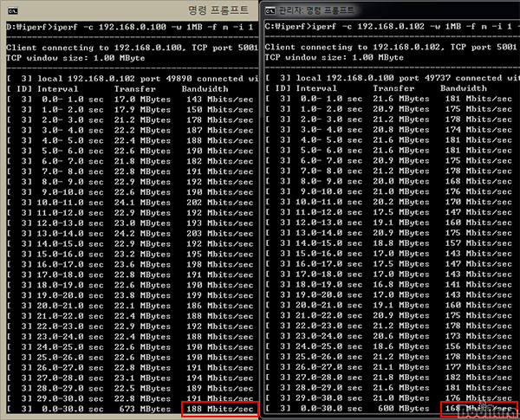Click the right window '21.8 MBytes' value
The height and width of the screenshot is (420, 520).
[x=401, y=378]
